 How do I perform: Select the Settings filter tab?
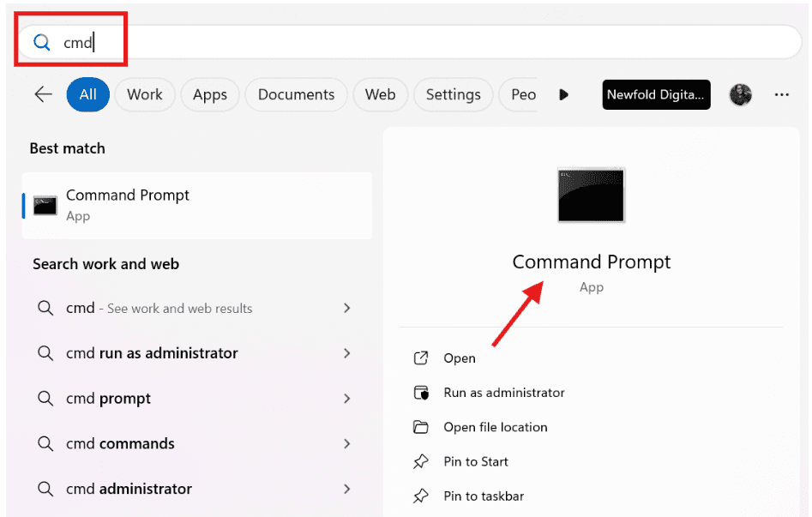pos(453,95)
